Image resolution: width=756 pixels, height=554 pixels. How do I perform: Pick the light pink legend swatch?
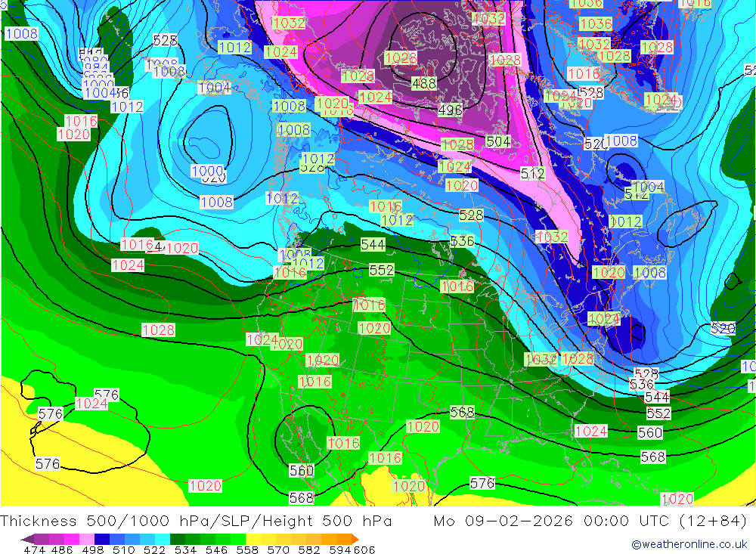[x=87, y=539]
